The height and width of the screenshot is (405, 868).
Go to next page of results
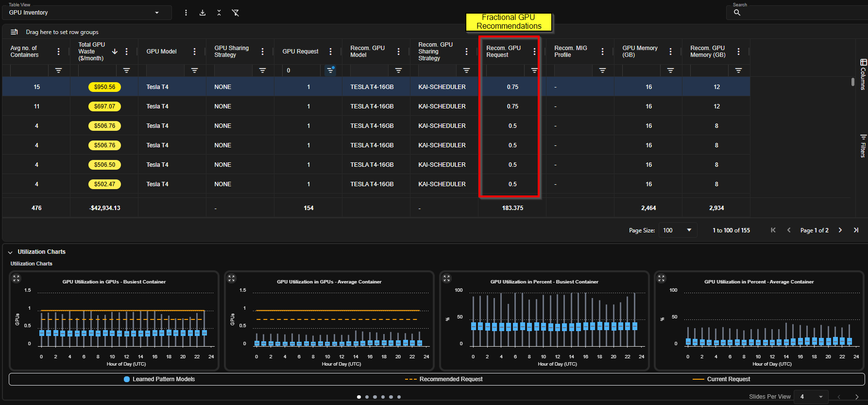[840, 230]
